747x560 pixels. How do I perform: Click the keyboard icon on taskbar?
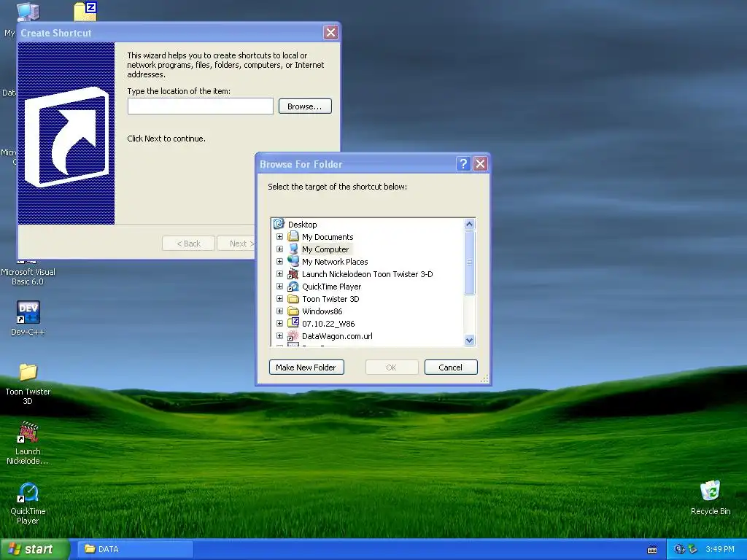[652, 550]
